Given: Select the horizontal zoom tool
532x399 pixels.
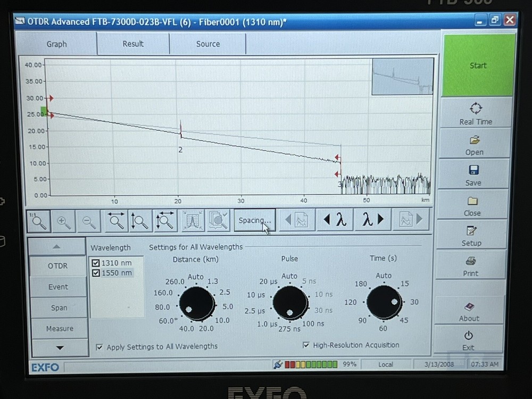Looking at the screenshot, I should click(116, 221).
